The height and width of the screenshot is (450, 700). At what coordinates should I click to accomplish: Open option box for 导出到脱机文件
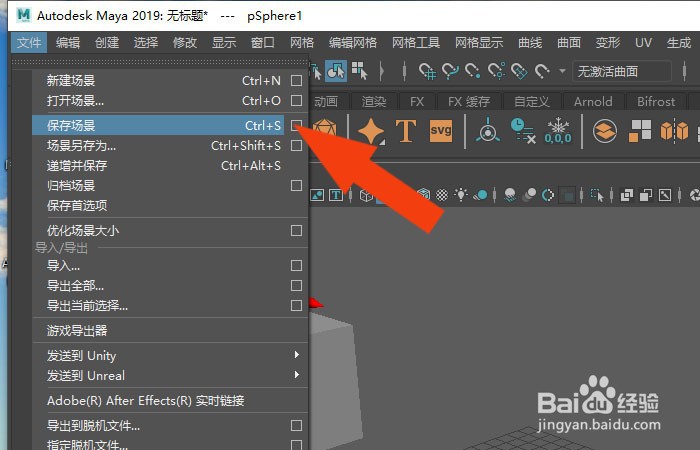click(296, 425)
